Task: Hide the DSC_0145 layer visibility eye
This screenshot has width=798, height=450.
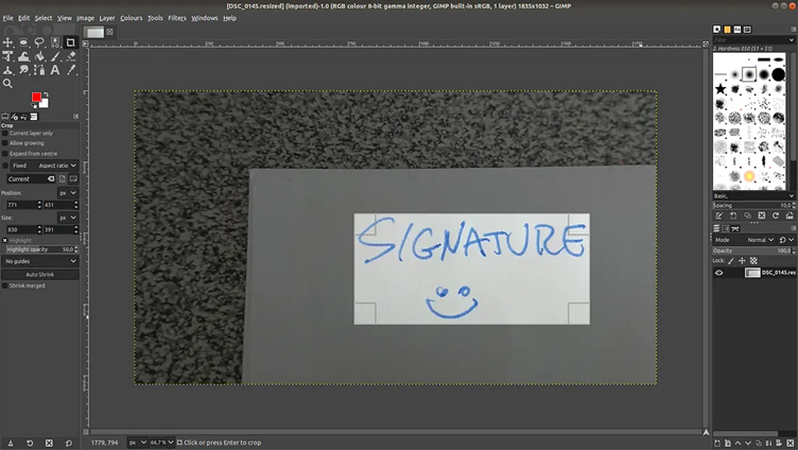Action: coord(719,273)
